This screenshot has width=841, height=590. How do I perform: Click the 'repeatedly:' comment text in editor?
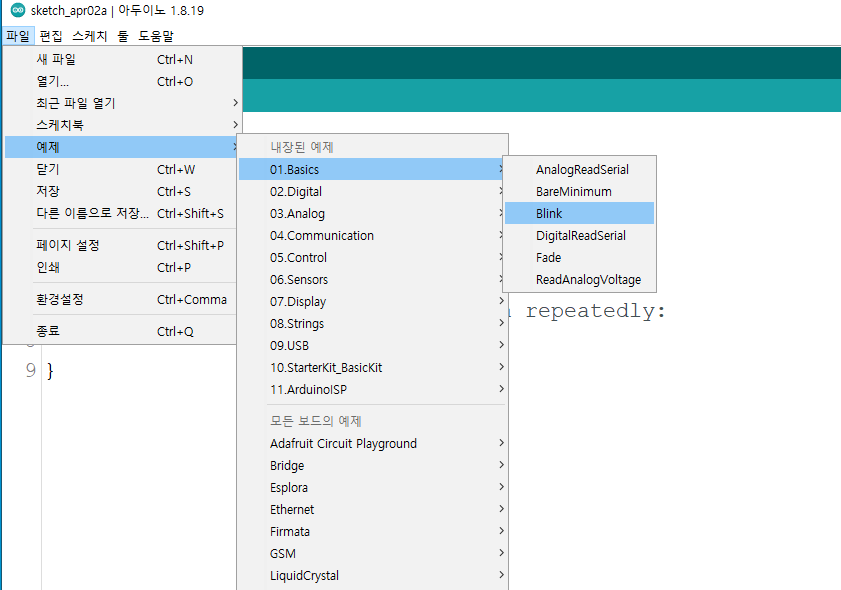point(596,312)
